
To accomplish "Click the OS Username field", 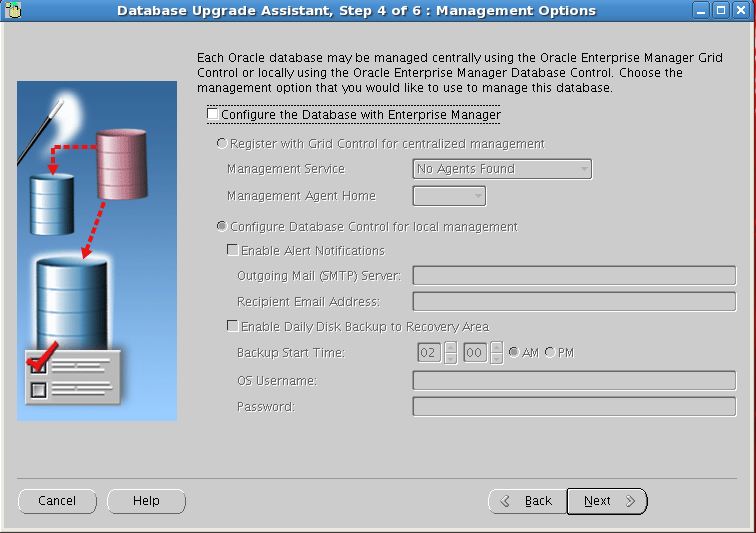I will [574, 380].
